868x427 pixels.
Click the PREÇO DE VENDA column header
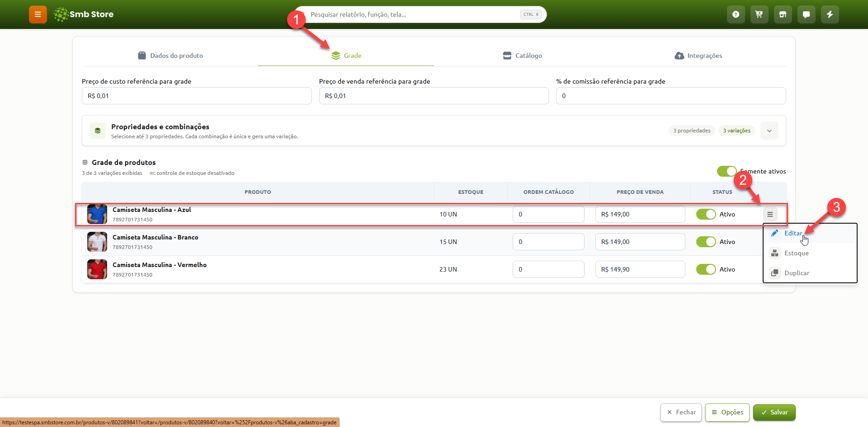pyautogui.click(x=640, y=192)
